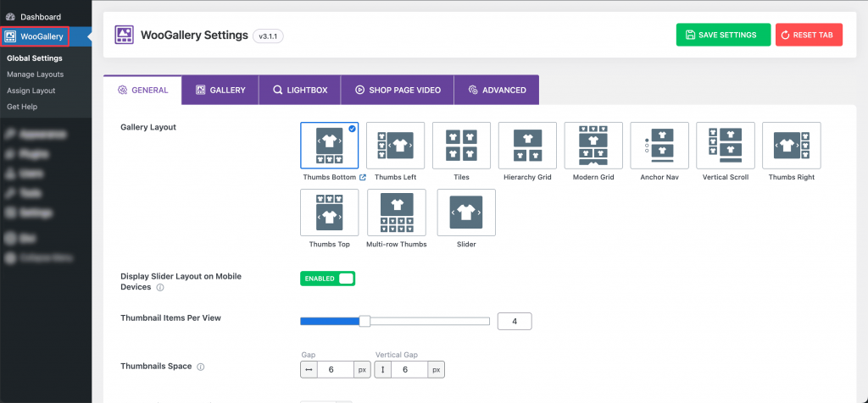The width and height of the screenshot is (868, 403).
Task: Click the info icon beside Thumbnails Space
Action: [200, 367]
